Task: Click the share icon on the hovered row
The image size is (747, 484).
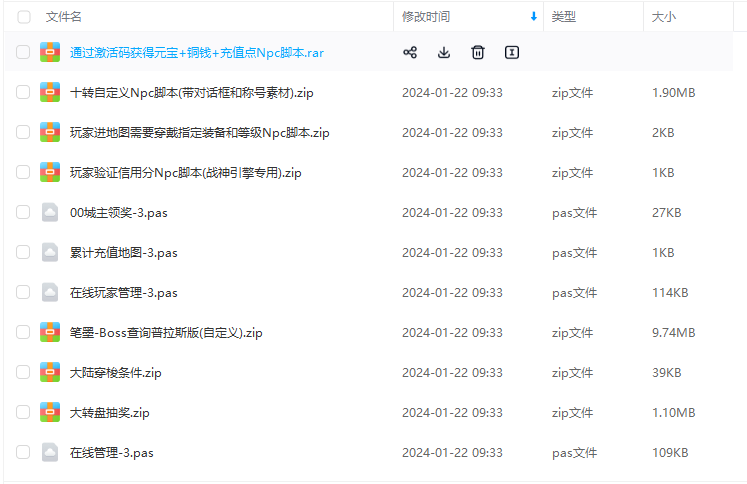Action: (x=410, y=52)
